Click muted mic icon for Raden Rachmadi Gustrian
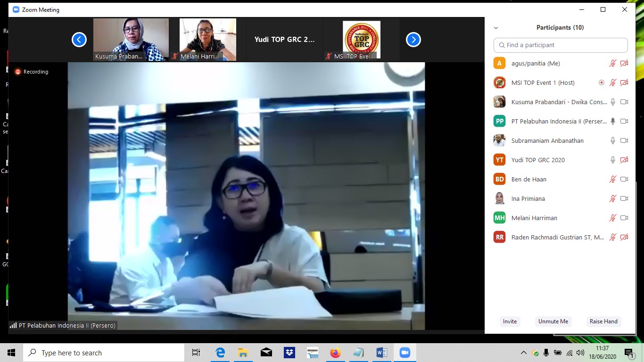 (613, 237)
